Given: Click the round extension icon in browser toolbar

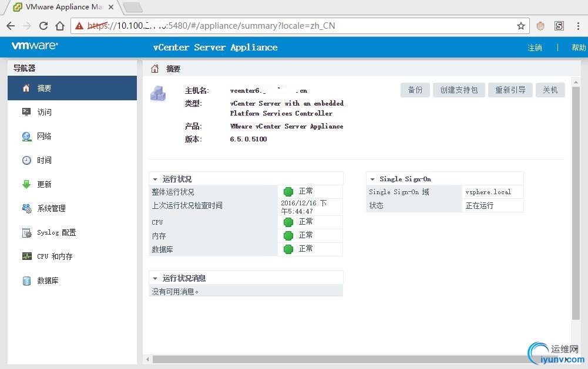Looking at the screenshot, I should coord(540,25).
